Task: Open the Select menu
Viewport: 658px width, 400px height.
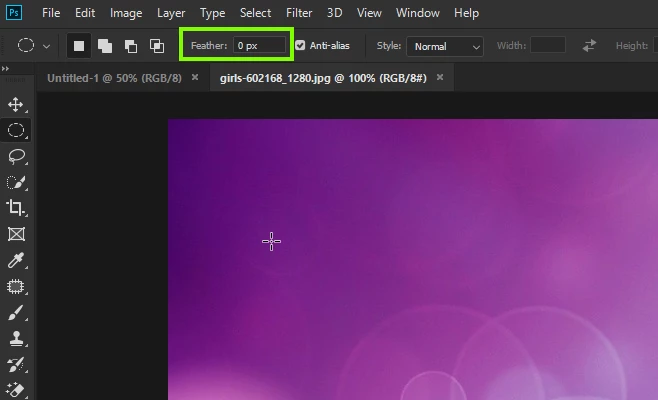Action: point(255,13)
